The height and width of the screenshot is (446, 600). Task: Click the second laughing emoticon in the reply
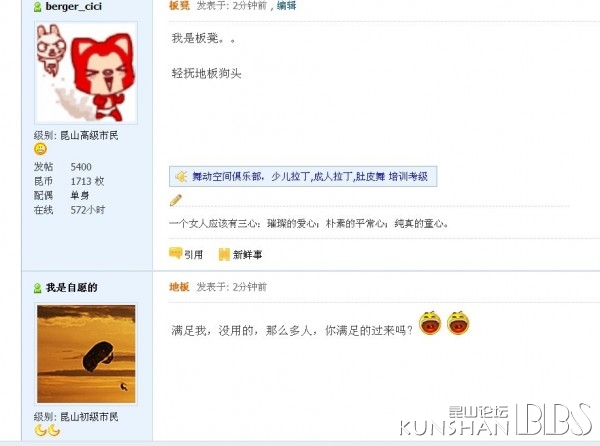point(458,323)
